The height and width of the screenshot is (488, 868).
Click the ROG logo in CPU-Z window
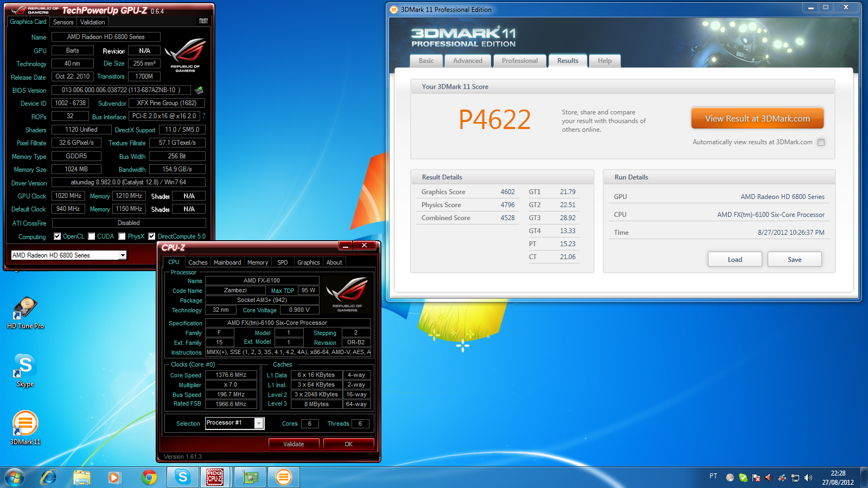coord(347,294)
